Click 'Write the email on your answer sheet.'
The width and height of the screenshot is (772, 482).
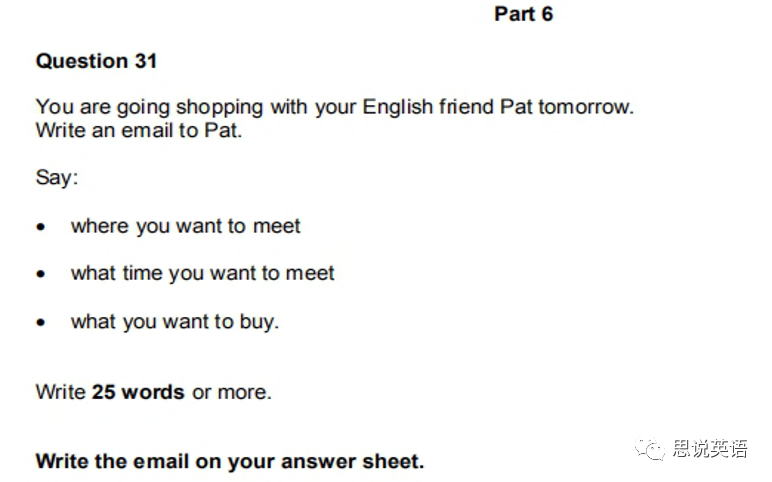pyautogui.click(x=230, y=461)
